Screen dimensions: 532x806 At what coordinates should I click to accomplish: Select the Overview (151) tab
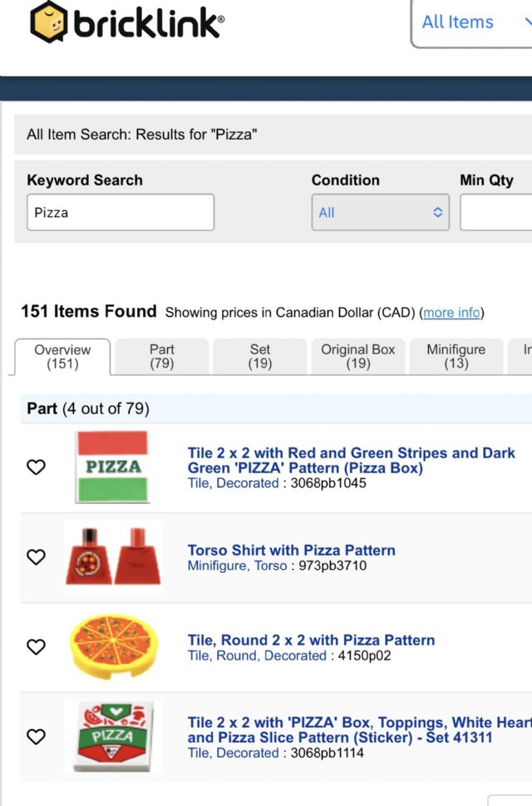(62, 356)
